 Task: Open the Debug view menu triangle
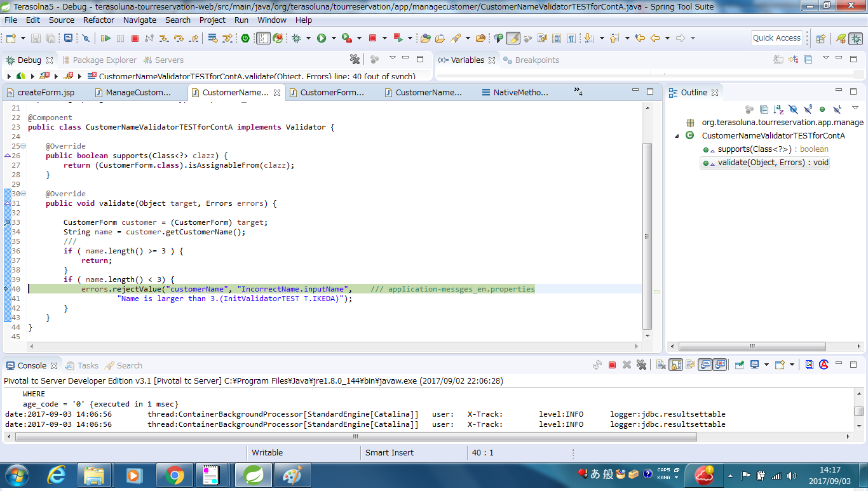[x=393, y=58]
